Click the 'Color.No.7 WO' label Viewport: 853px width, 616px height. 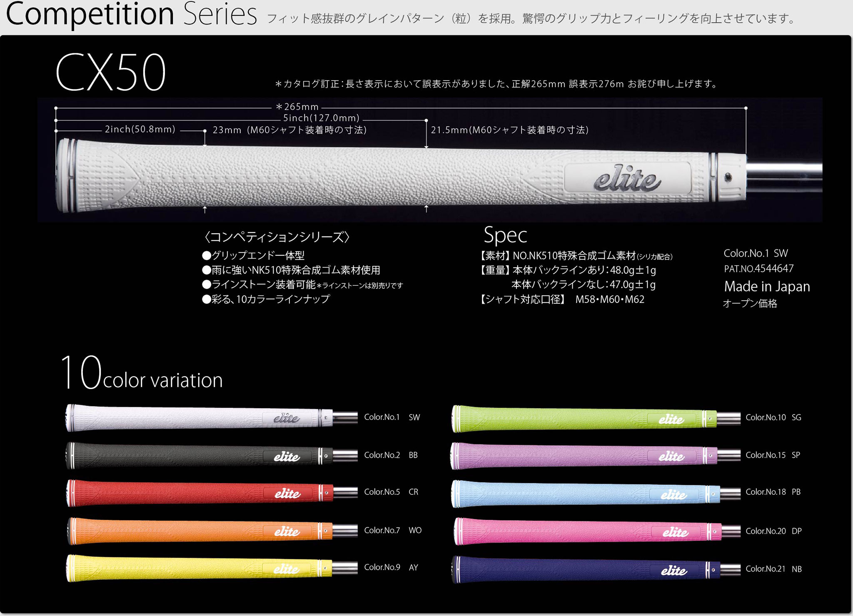point(393,530)
